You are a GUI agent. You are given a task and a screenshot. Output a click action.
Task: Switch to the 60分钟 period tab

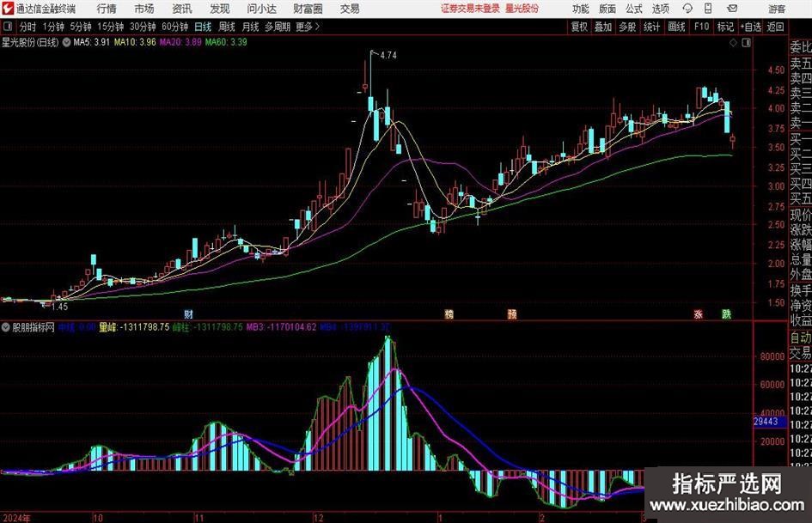coord(174,27)
